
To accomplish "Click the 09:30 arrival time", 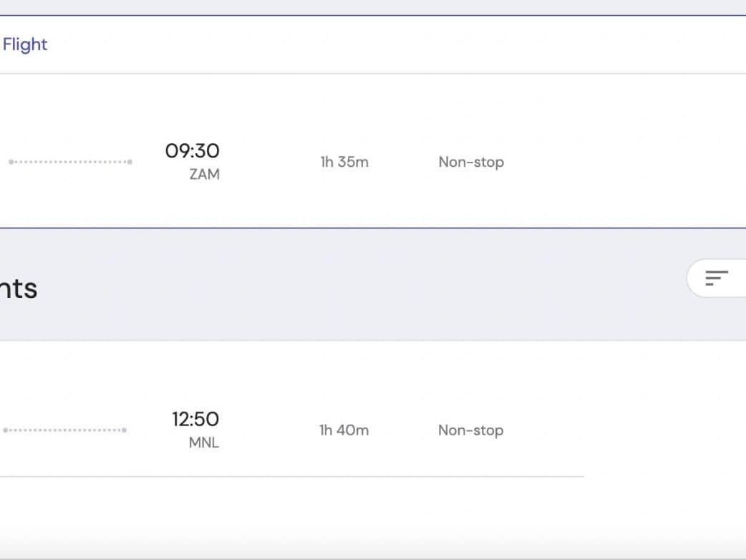I will [192, 151].
